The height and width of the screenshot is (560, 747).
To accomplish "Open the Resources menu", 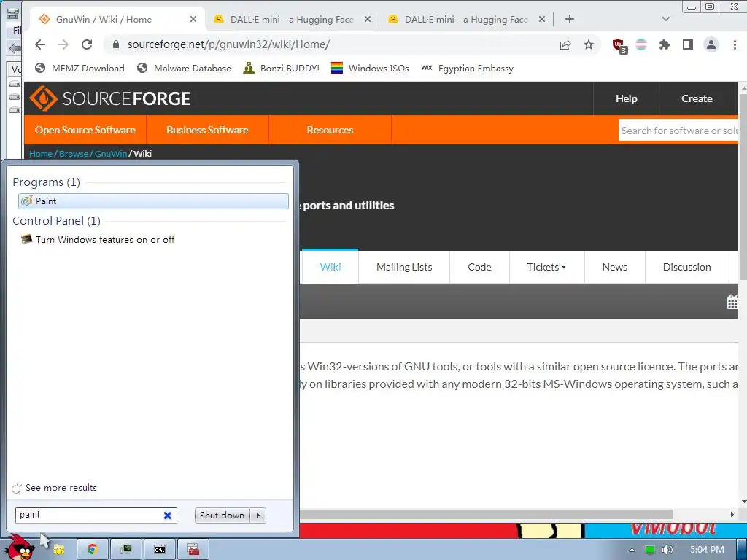I will [x=330, y=130].
